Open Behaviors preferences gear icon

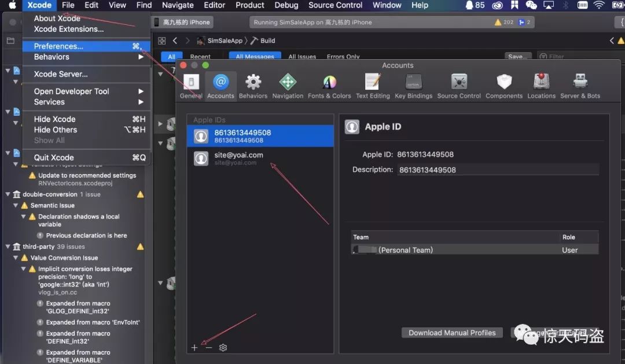(x=253, y=82)
